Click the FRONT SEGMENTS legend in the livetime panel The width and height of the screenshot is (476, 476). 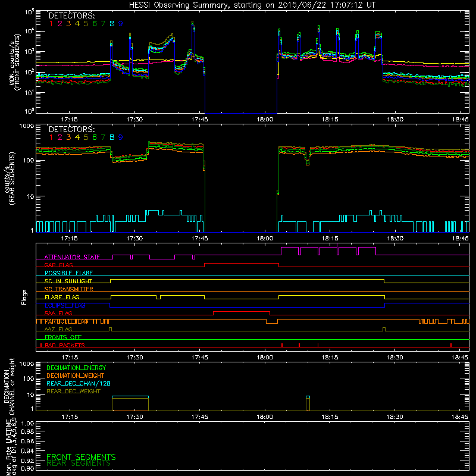81,457
